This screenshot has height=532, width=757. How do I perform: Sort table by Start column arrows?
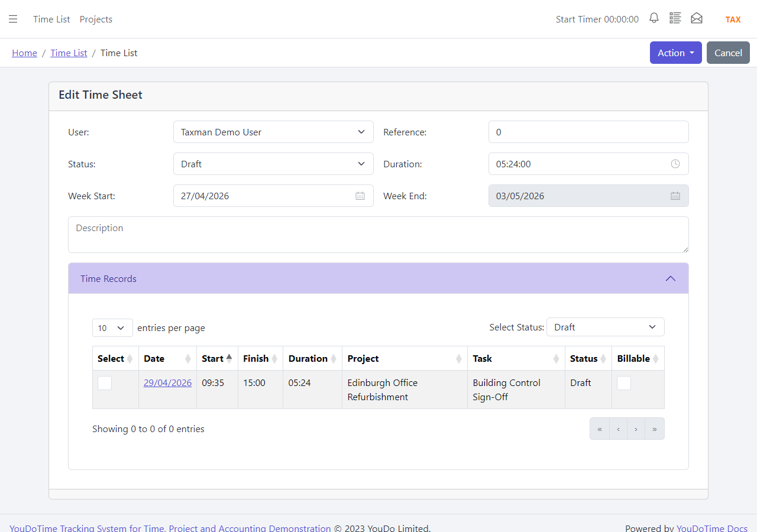point(229,358)
